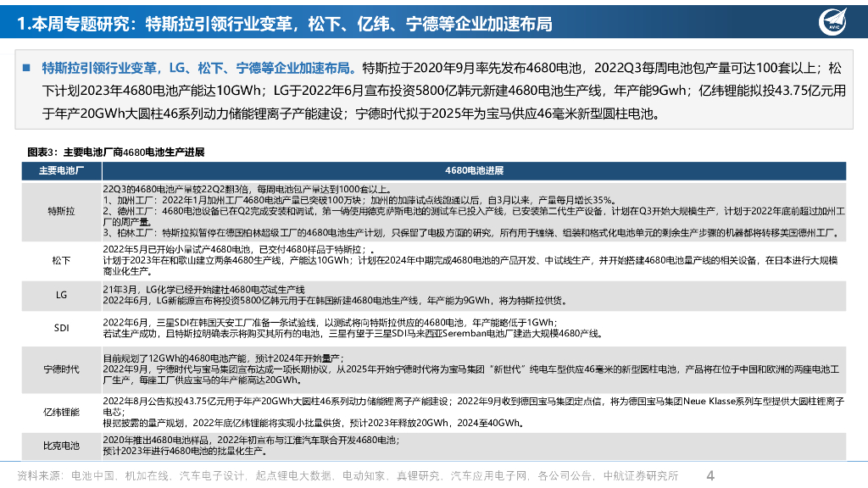Click the '1、加州工厂' line in Tesla cell
Screen dimensions: 868x488
pos(359,200)
